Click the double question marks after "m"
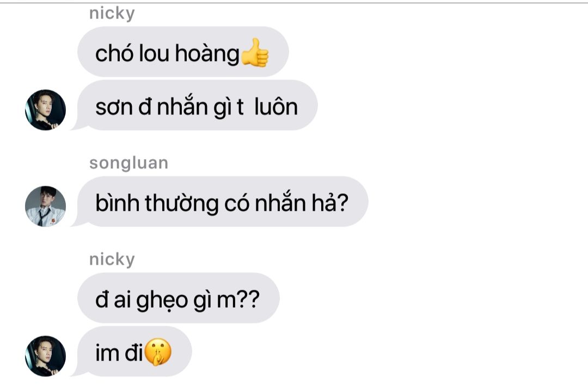The width and height of the screenshot is (588, 390). click(249, 299)
